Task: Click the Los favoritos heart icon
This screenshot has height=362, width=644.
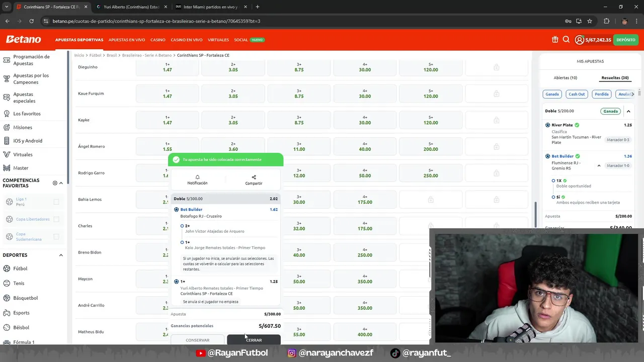Action: (x=7, y=114)
